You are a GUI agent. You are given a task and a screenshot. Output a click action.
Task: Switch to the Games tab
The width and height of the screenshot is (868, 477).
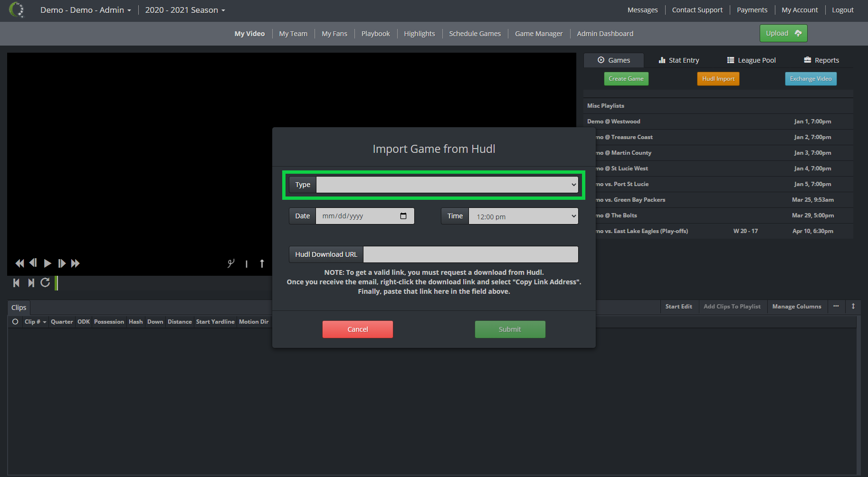(614, 60)
